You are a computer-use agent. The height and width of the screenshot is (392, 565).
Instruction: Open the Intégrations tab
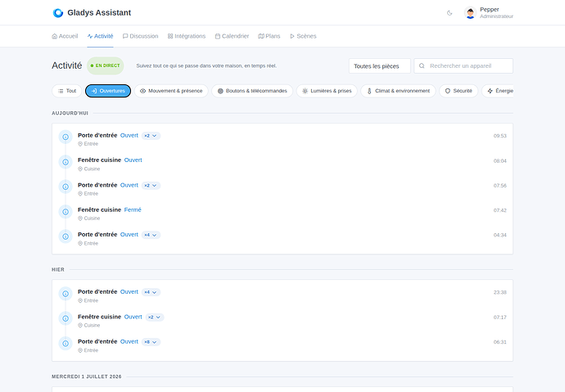point(187,36)
